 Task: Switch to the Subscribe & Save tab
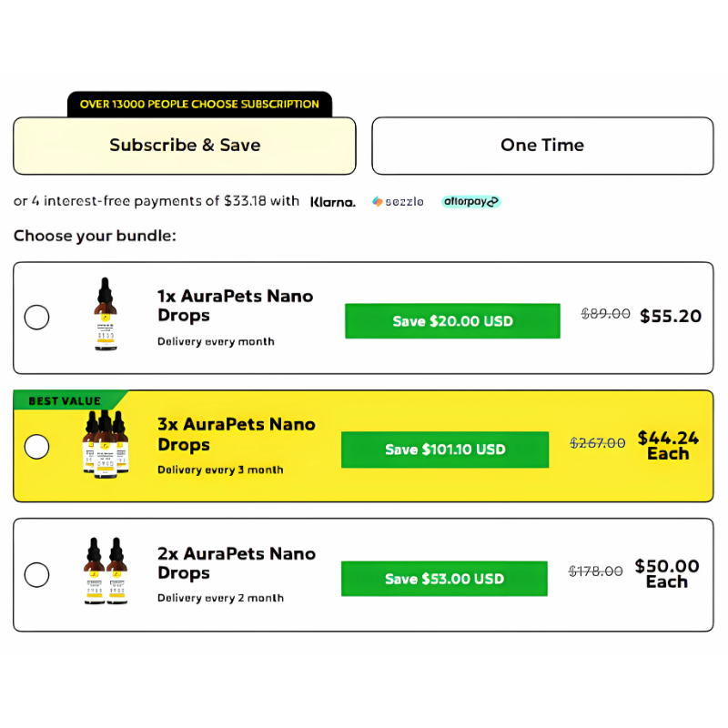[185, 146]
